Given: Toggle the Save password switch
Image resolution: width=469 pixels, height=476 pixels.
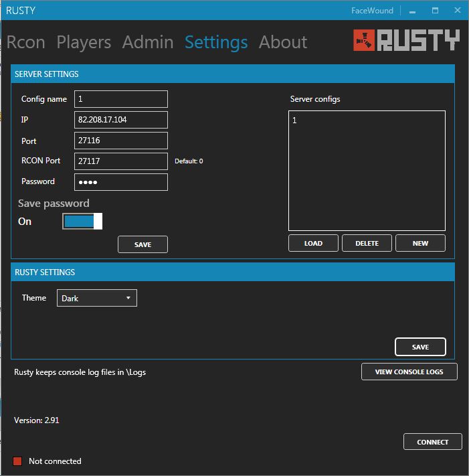Looking at the screenshot, I should [82, 222].
